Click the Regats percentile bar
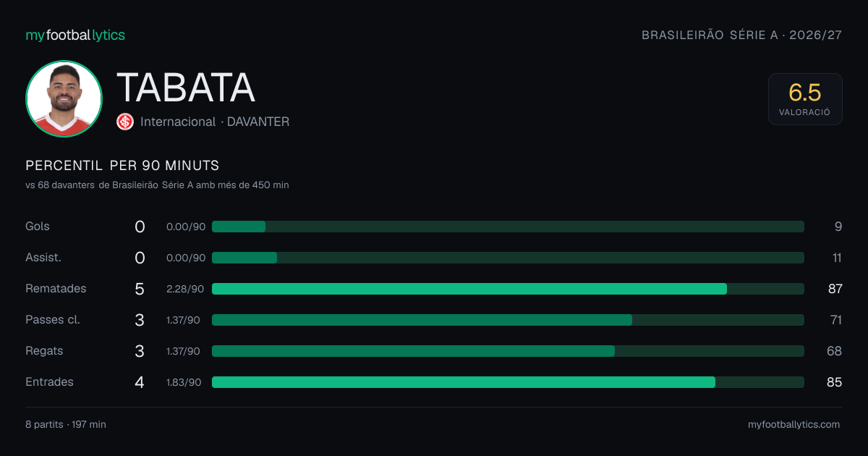Screen dimensions: 868x456 (x=508, y=351)
